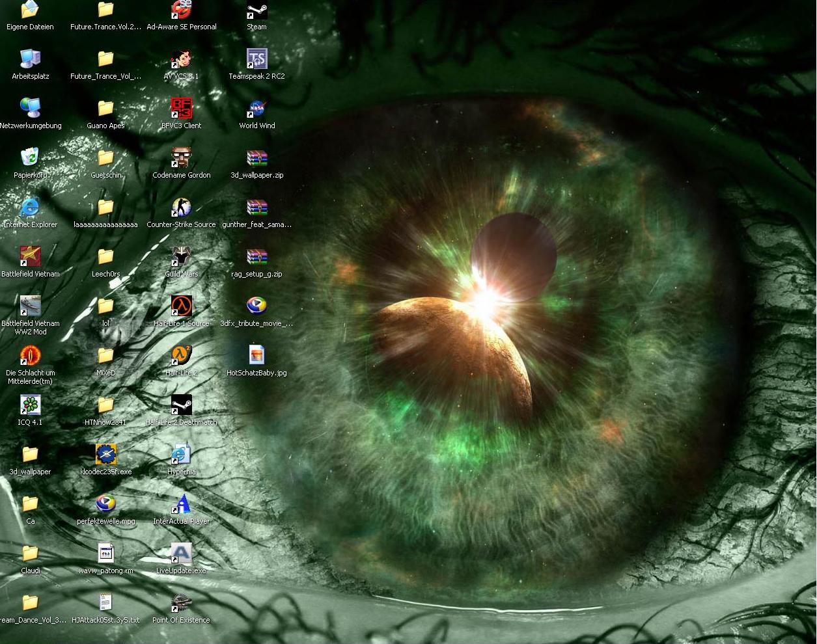
Task: Click the Netzwerkumgebung network icon
Action: 30,109
